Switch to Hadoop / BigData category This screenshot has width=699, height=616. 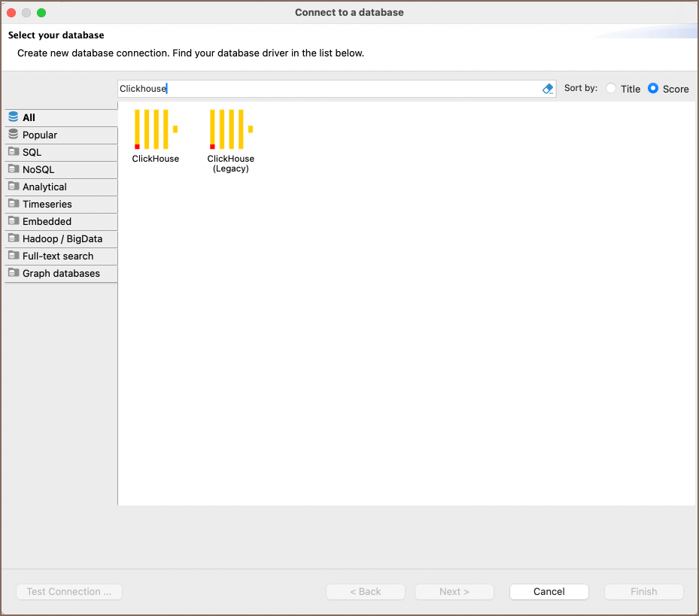point(62,238)
